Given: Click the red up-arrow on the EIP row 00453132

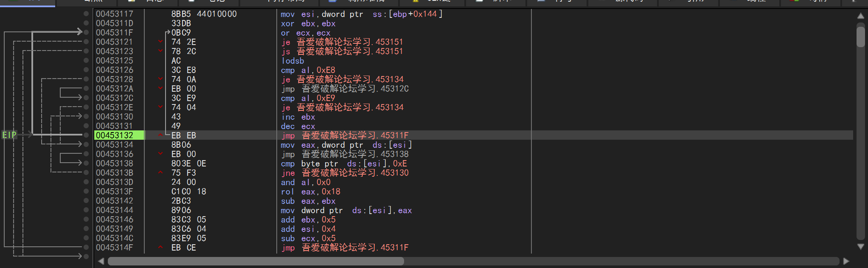Looking at the screenshot, I should 160,135.
